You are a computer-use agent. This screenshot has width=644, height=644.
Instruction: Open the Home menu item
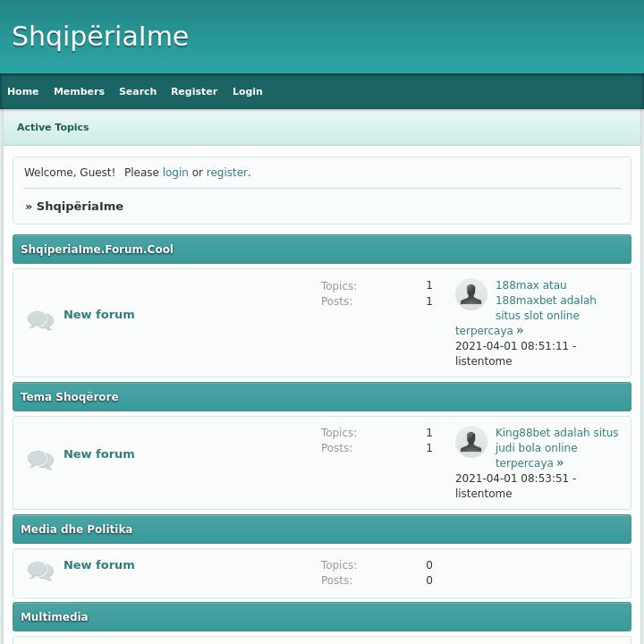click(x=23, y=91)
